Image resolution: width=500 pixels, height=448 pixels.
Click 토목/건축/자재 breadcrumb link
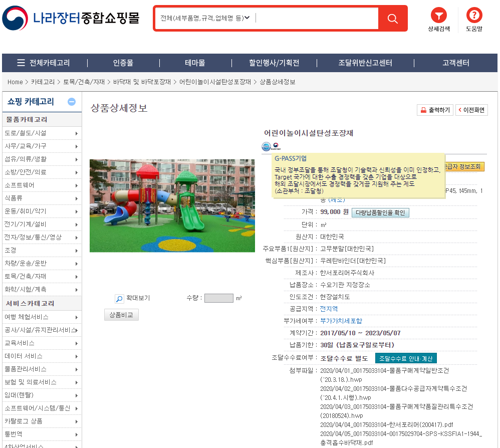(84, 82)
